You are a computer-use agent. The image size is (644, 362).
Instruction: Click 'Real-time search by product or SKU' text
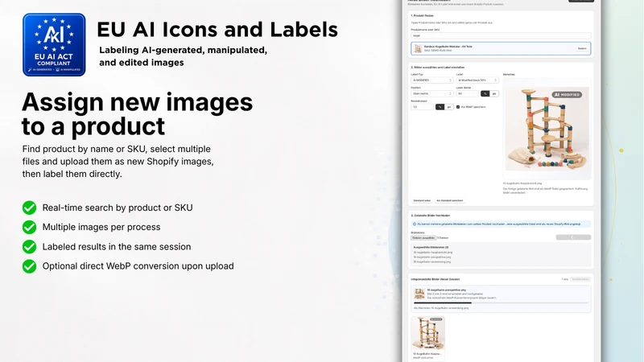[118, 208]
